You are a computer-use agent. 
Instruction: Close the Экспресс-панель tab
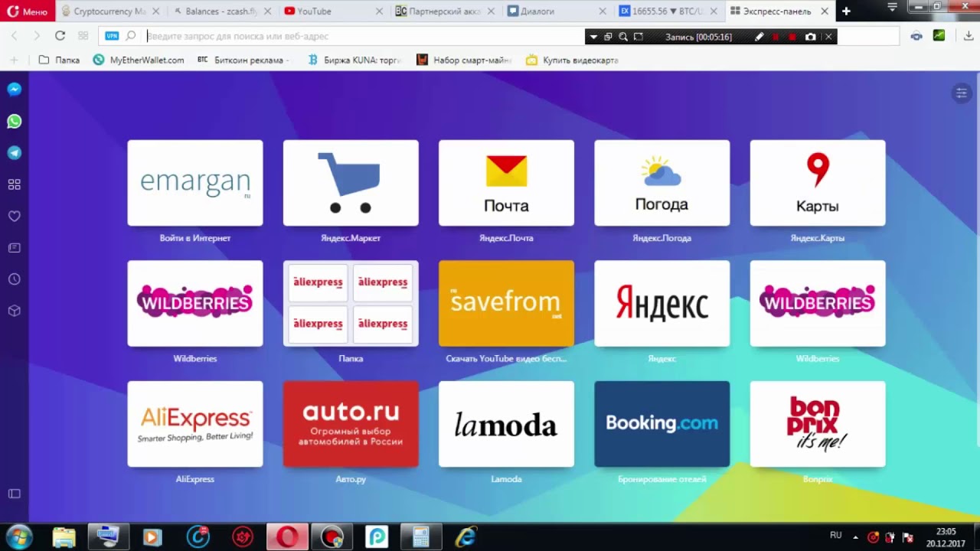pos(825,11)
